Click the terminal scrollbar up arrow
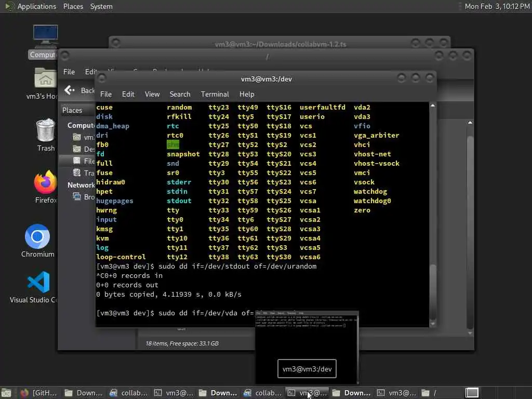The image size is (532, 399). 433,106
